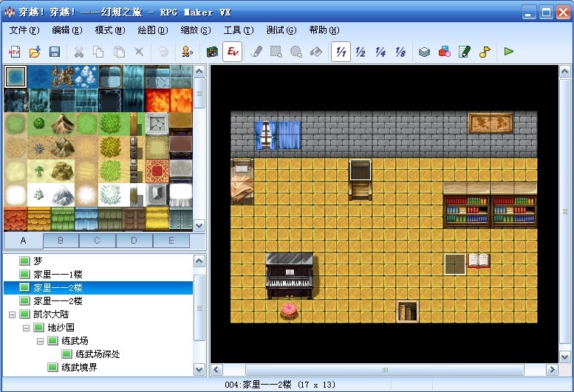Open the 缩放(S) menu
The image size is (574, 392).
196,30
